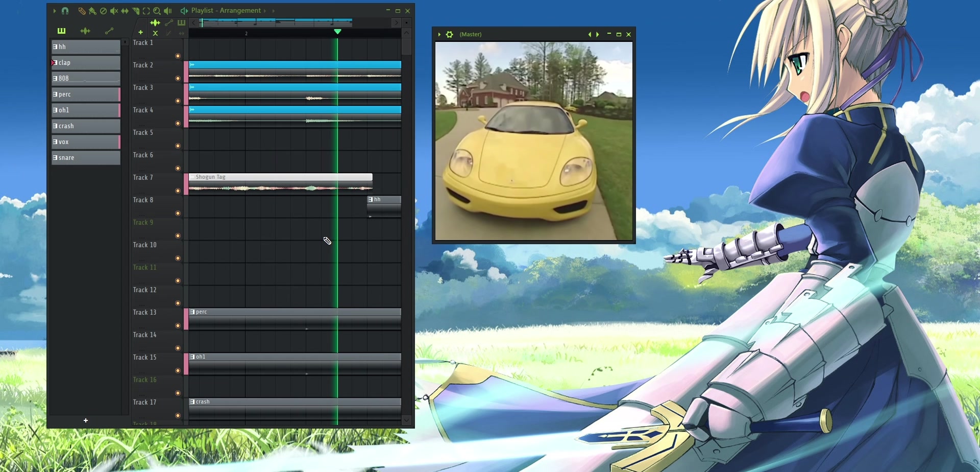Select the 808 pattern in the picker
Viewport: 980px width, 472px height.
(x=86, y=79)
